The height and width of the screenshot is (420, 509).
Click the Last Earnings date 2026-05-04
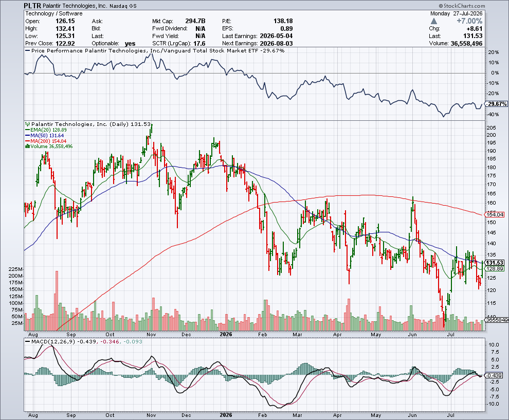tap(275, 36)
